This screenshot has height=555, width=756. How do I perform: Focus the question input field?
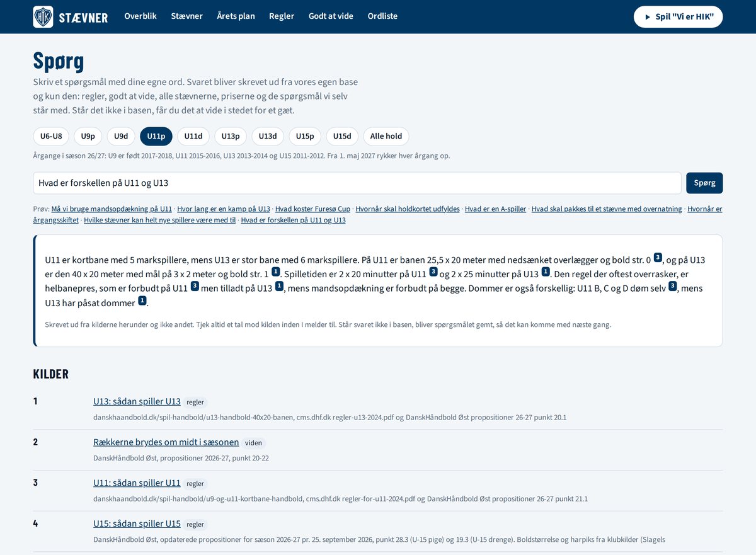point(357,183)
